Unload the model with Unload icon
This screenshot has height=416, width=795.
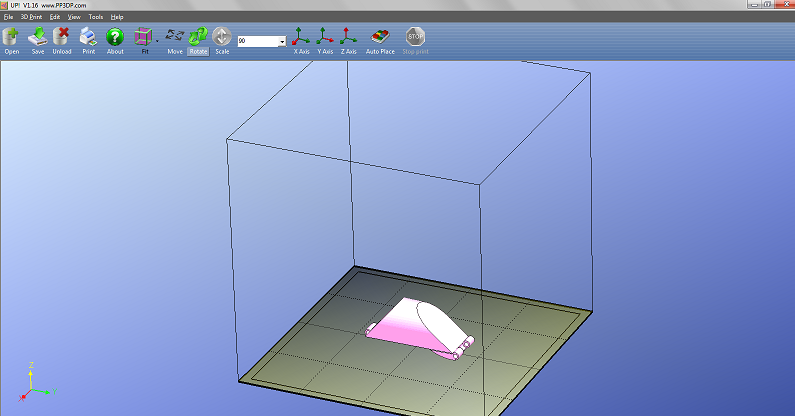pyautogui.click(x=62, y=41)
